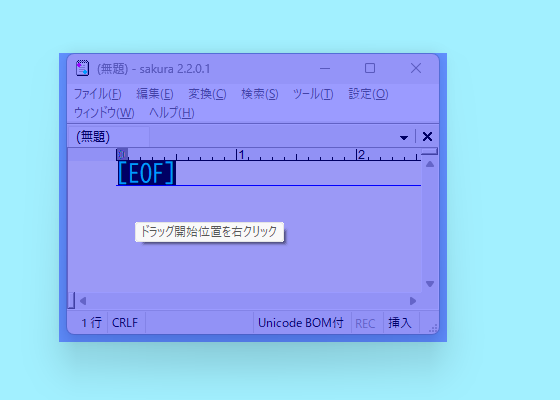The width and height of the screenshot is (560, 400).
Task: Click the ruler column mark 1
Action: coord(241,155)
